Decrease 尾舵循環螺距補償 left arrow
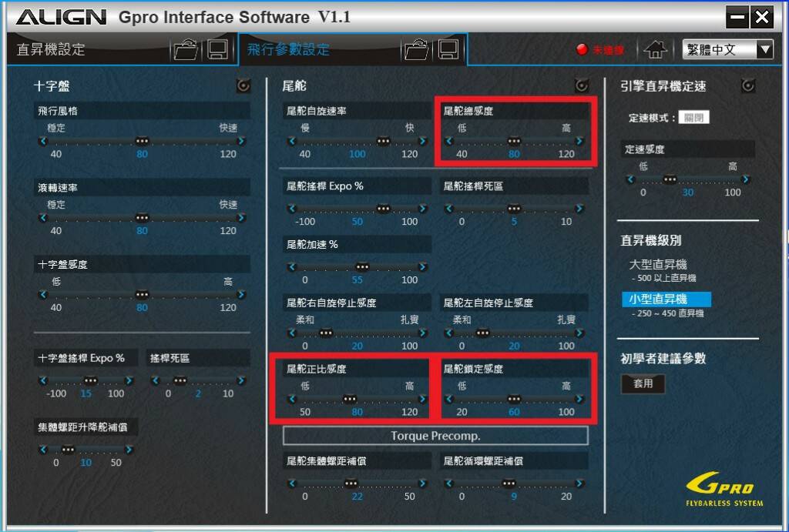This screenshot has width=789, height=532. tap(449, 483)
